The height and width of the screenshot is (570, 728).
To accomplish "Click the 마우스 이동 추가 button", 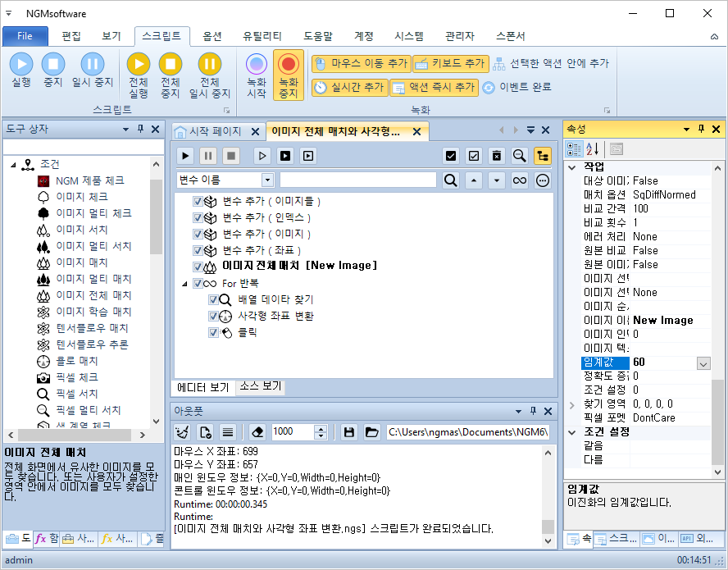I will pyautogui.click(x=362, y=64).
